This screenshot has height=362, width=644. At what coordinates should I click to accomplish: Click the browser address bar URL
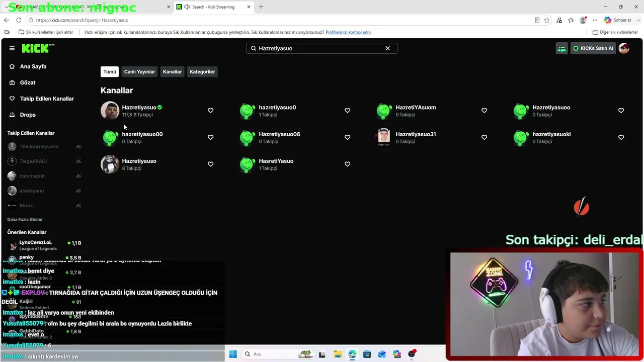(x=82, y=20)
